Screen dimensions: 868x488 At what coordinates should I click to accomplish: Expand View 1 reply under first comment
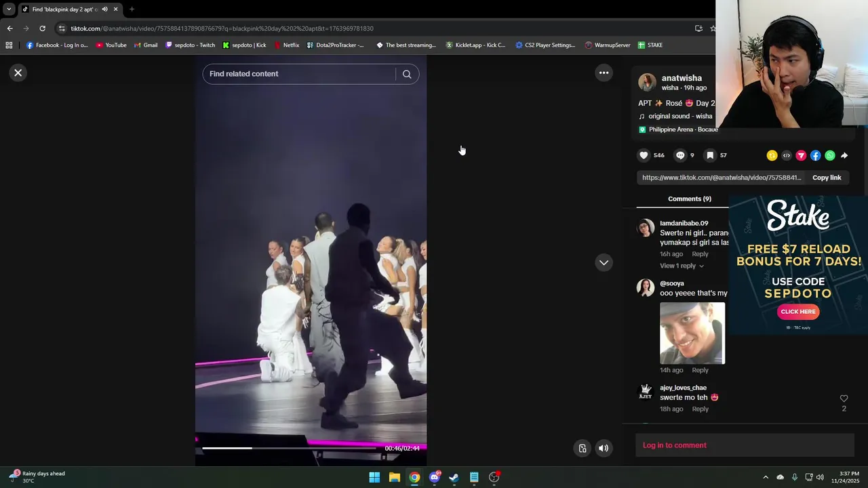tap(682, 266)
